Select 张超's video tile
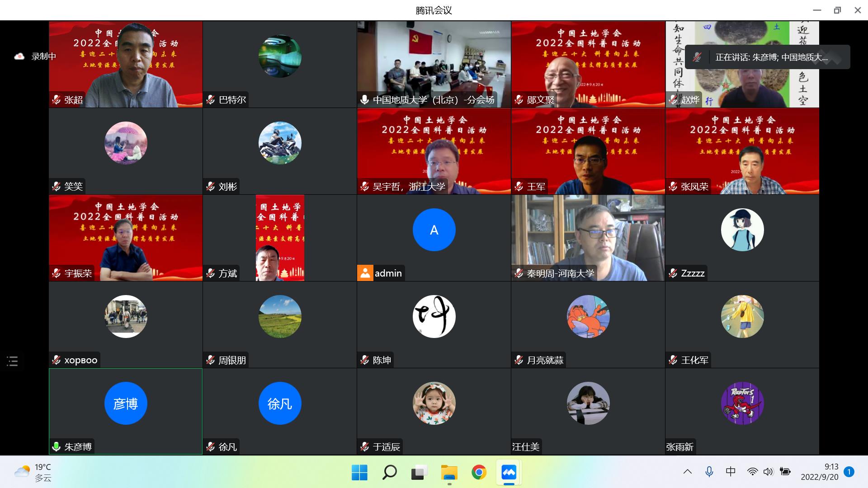Viewport: 868px width, 488px height. 126,64
